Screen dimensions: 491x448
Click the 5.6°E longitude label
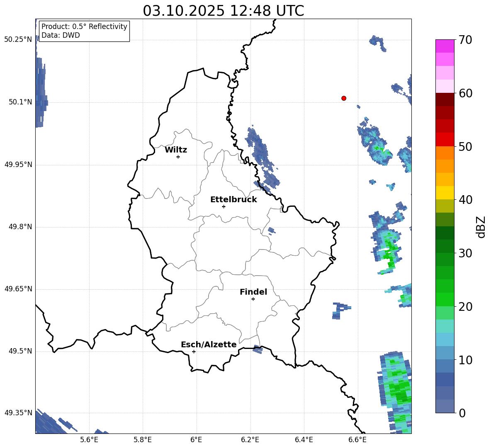tap(89, 440)
